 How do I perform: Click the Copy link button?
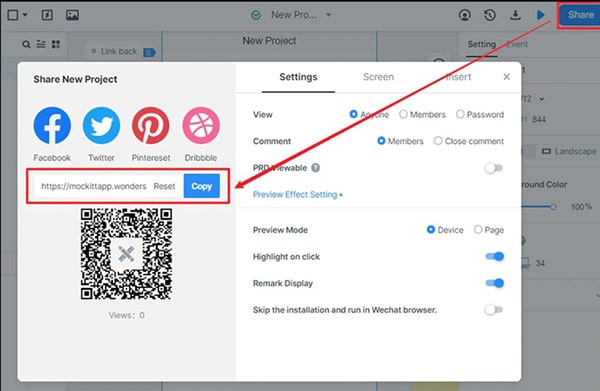(202, 186)
